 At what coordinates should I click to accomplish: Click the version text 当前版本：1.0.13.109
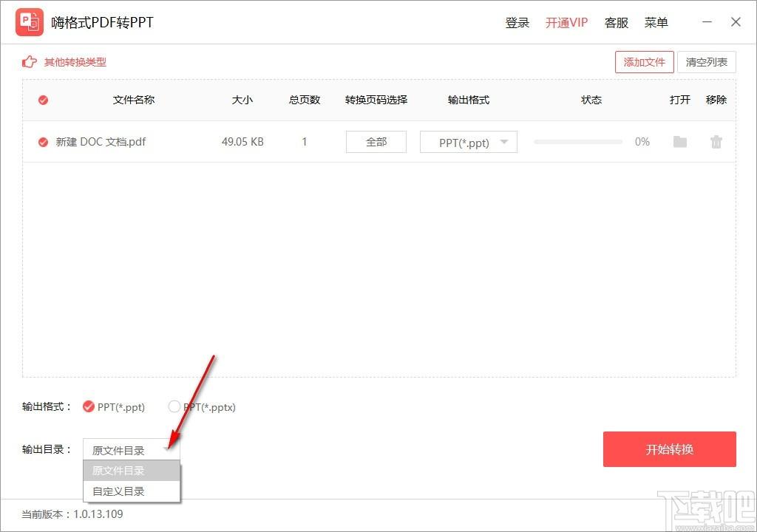[72, 514]
